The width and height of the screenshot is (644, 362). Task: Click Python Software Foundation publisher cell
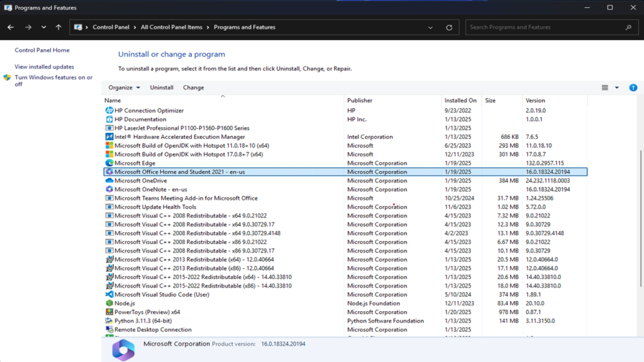pos(386,321)
